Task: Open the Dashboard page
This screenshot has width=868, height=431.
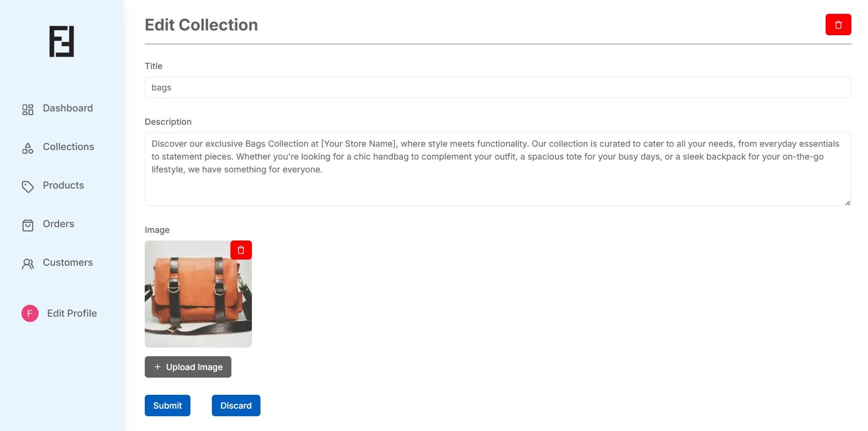Action: (x=68, y=108)
